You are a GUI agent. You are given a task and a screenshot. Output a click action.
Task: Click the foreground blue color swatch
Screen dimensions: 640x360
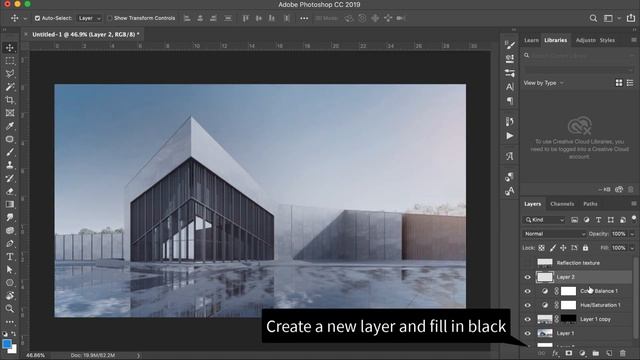pyautogui.click(x=7, y=344)
